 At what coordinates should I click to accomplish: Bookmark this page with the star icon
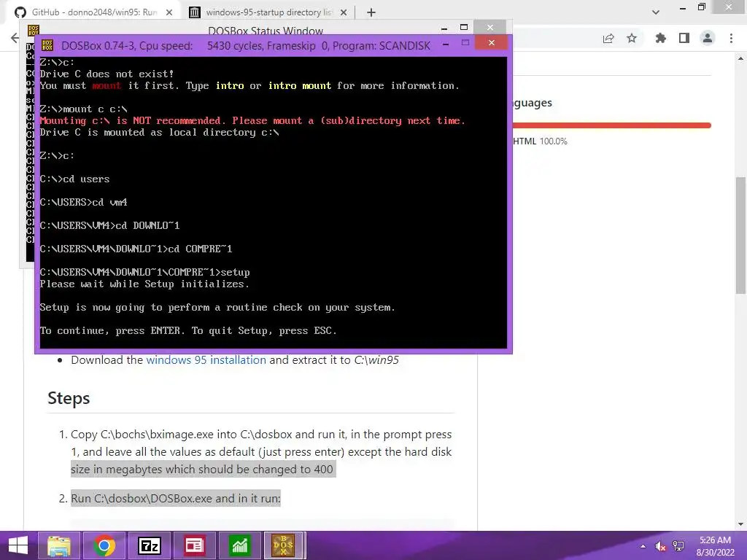[632, 38]
